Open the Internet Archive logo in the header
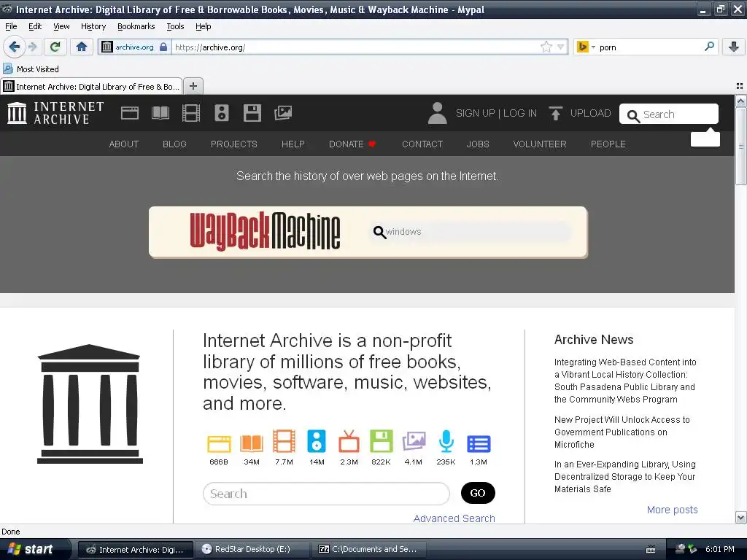Image resolution: width=747 pixels, height=560 pixels. [x=55, y=113]
